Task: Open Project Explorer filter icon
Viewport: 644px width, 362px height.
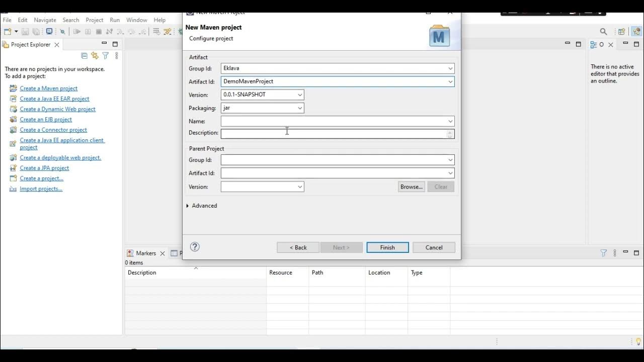Action: pyautogui.click(x=106, y=56)
